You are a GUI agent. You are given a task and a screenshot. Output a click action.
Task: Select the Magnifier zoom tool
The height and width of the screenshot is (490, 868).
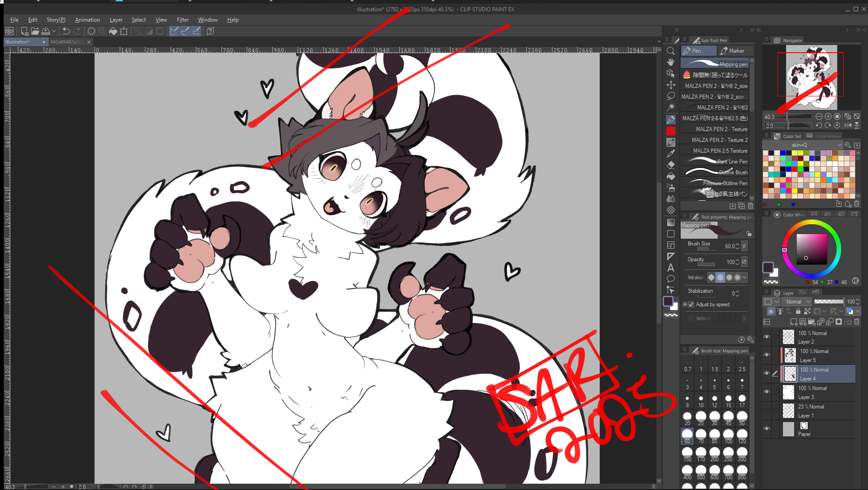point(671,51)
